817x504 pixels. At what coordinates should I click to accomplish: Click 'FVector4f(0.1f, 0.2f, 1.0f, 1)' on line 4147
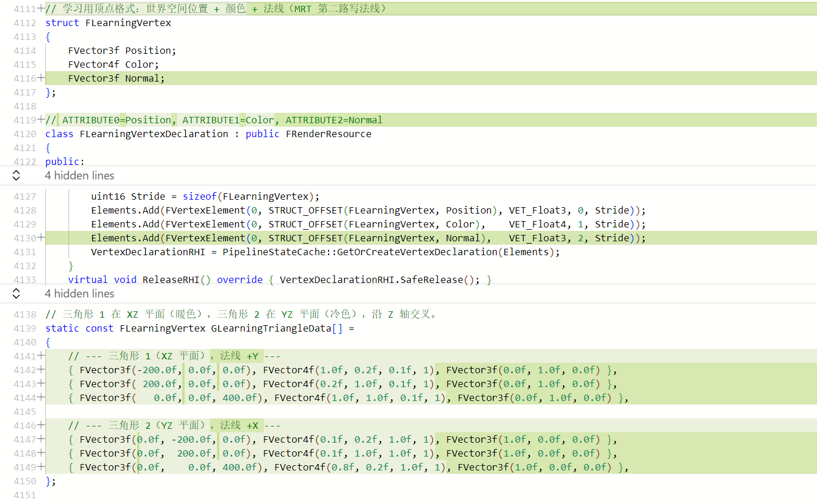tap(348, 439)
